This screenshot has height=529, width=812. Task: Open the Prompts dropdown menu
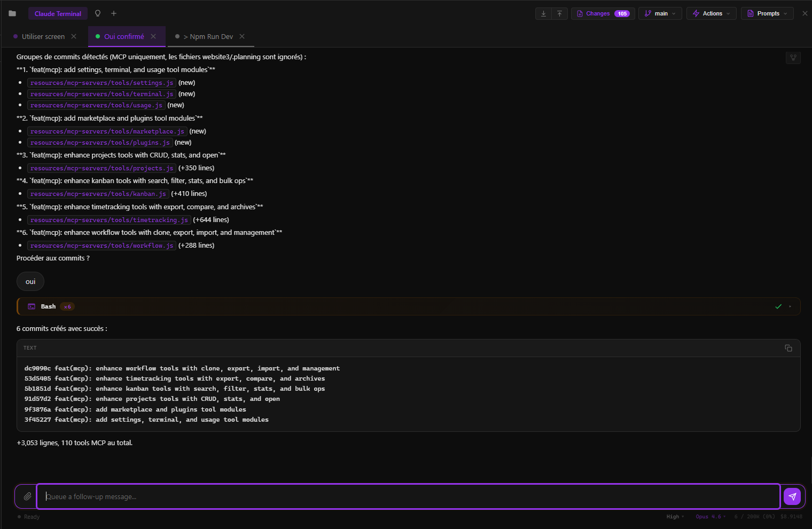pyautogui.click(x=767, y=13)
